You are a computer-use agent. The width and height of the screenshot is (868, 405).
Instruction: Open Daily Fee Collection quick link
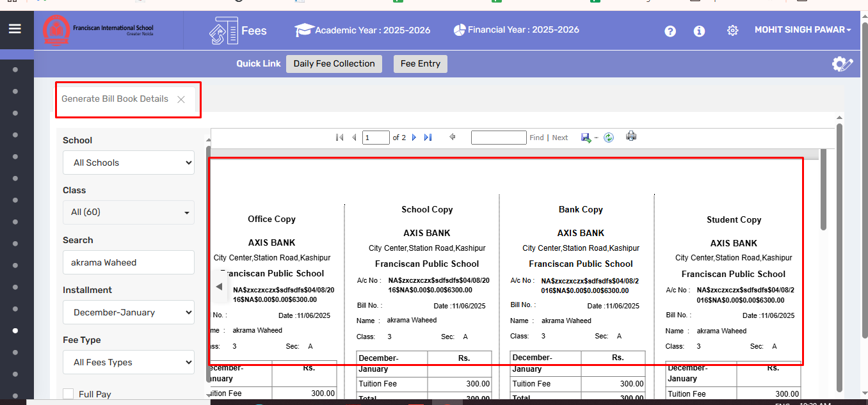tap(334, 63)
